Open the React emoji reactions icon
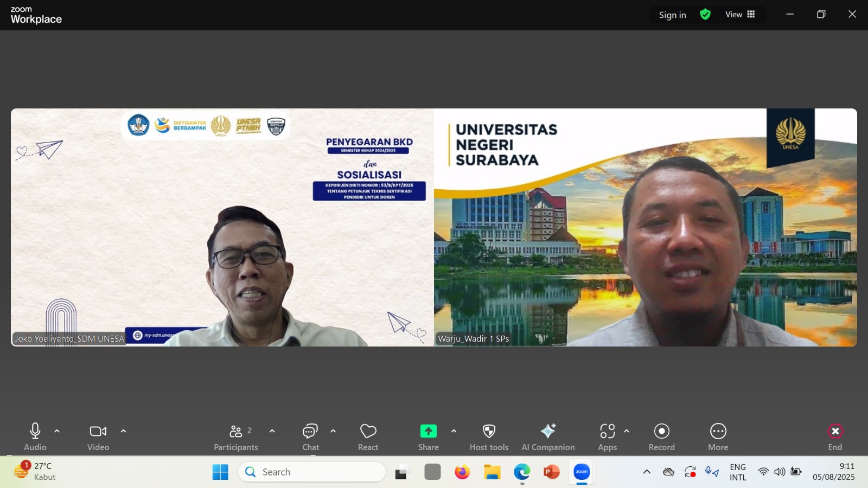The height and width of the screenshot is (488, 868). tap(368, 432)
